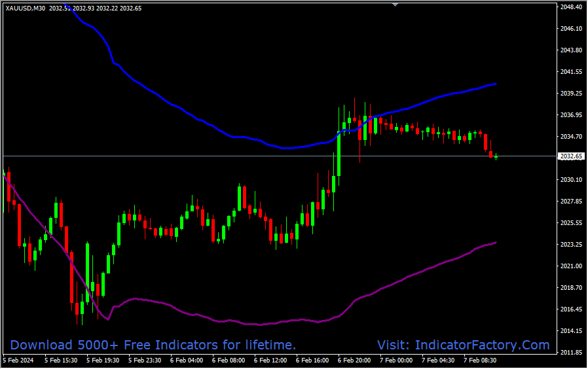Click price scale value 2043.80

572,50
